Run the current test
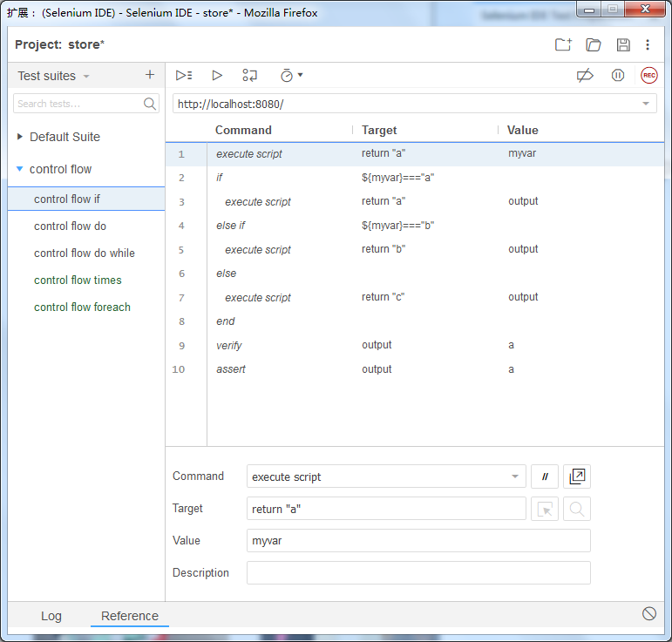 click(217, 76)
